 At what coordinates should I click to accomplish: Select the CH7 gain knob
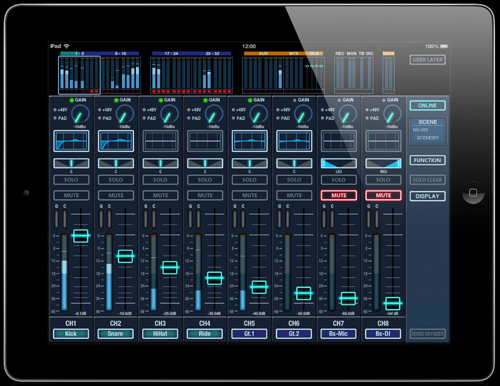[348, 114]
